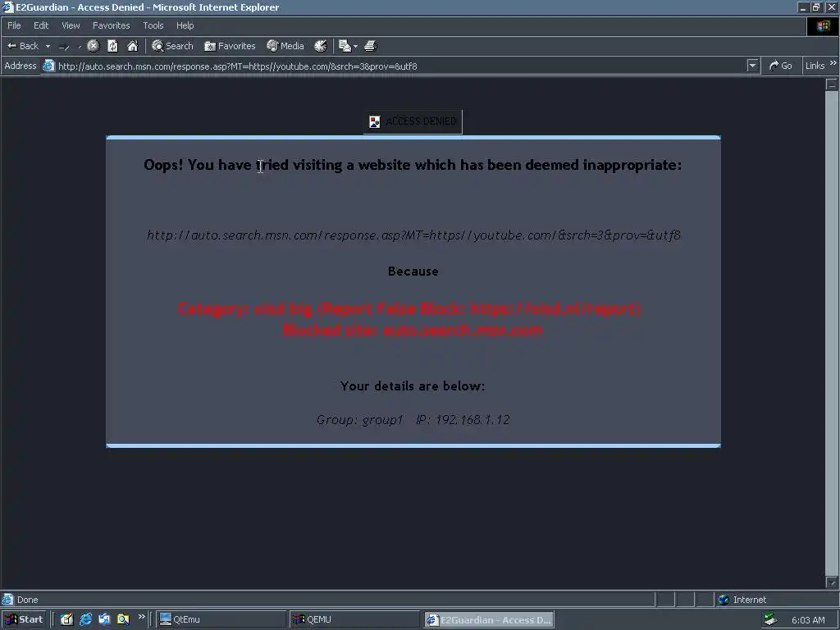The width and height of the screenshot is (840, 630).
Task: Click the Windows flag throbber icon
Action: click(823, 25)
